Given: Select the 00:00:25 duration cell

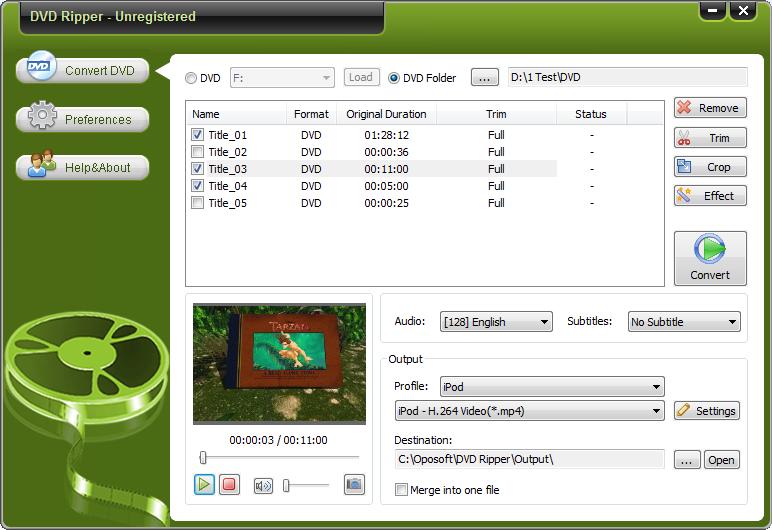Looking at the screenshot, I should [x=386, y=203].
